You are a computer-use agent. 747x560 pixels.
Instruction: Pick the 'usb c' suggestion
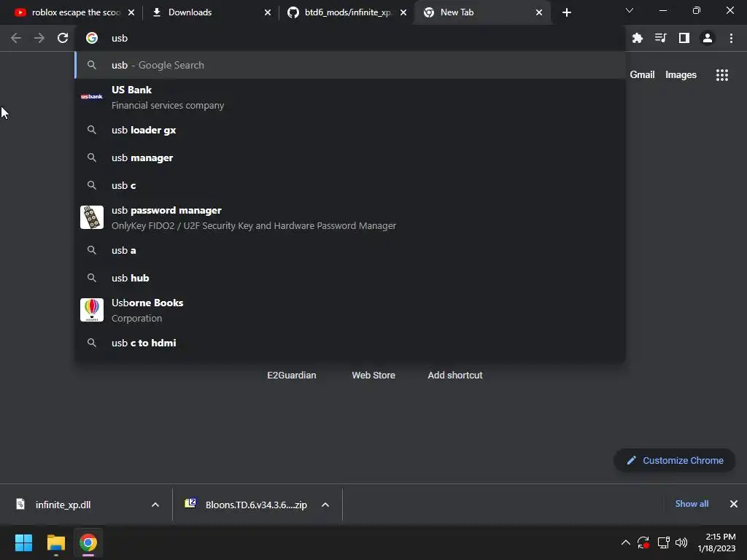tap(350, 185)
